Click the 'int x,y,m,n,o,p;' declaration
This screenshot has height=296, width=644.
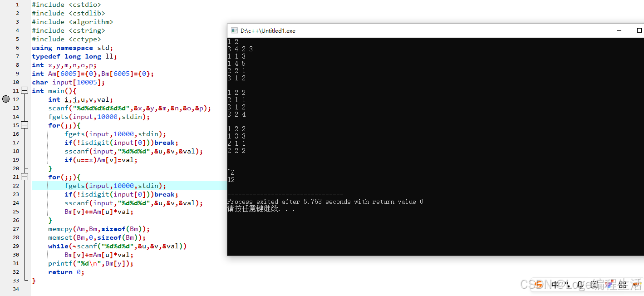point(64,65)
